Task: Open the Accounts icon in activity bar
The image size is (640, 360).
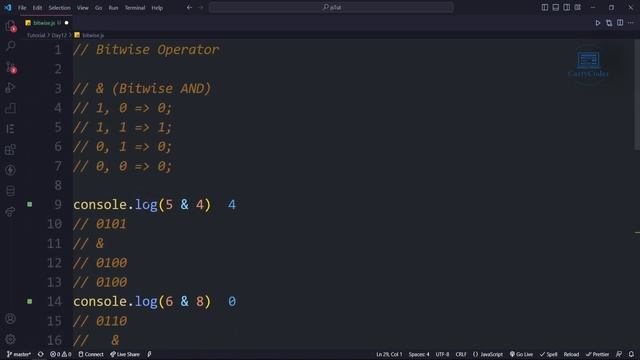Action: tap(11, 319)
